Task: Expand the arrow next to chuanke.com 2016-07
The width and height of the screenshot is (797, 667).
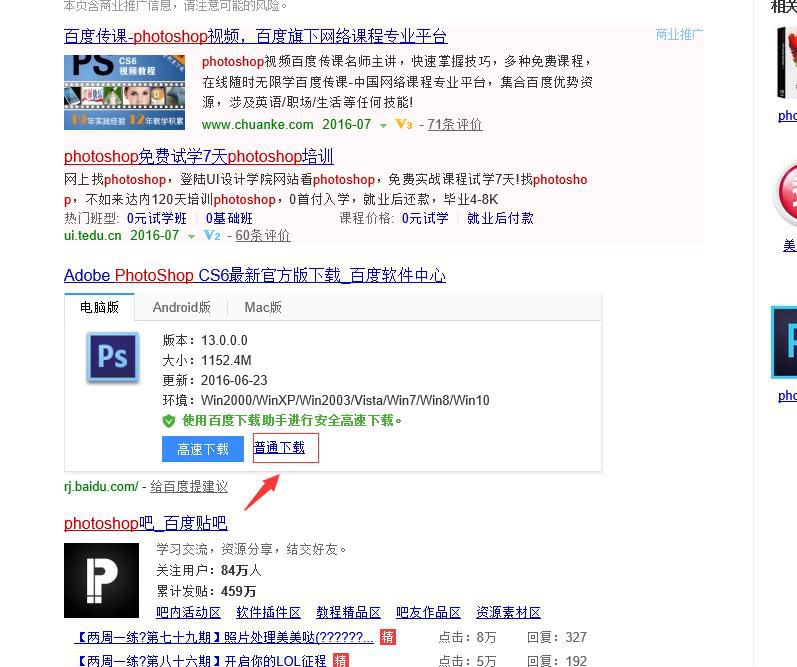Action: tap(383, 125)
